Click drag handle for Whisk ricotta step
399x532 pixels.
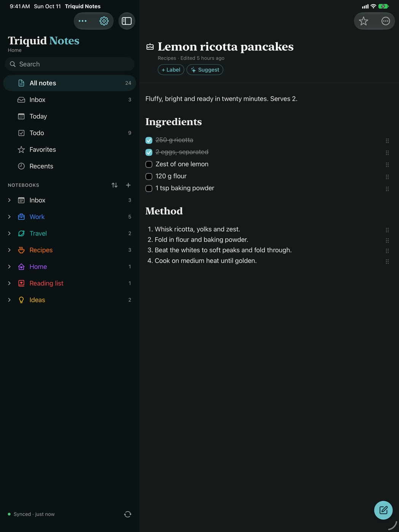[387, 230]
